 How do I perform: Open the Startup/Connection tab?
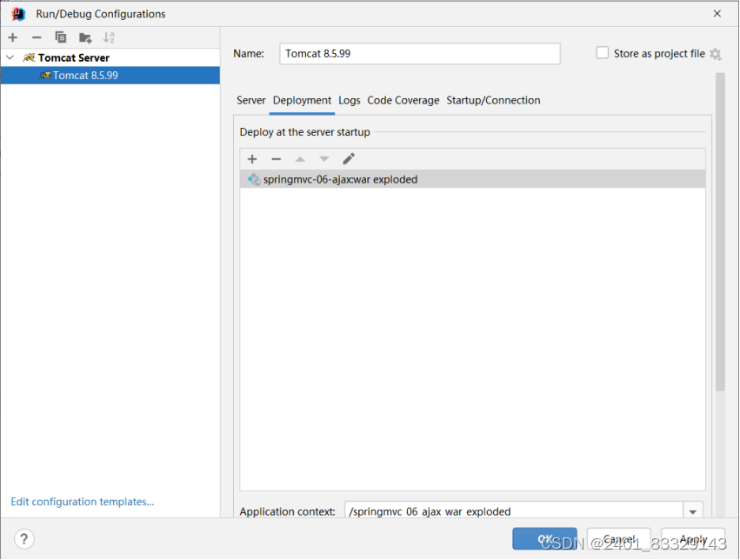pyautogui.click(x=493, y=101)
